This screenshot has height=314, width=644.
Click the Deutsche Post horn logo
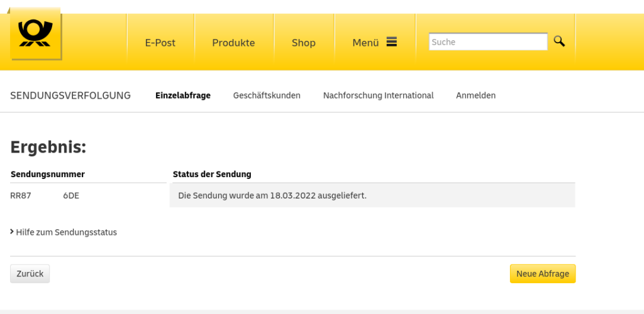[35, 34]
